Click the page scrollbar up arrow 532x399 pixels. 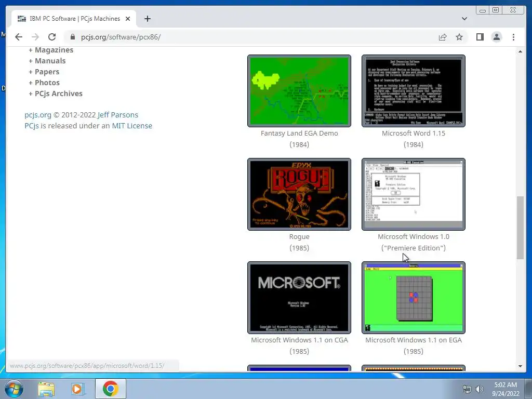coord(520,51)
